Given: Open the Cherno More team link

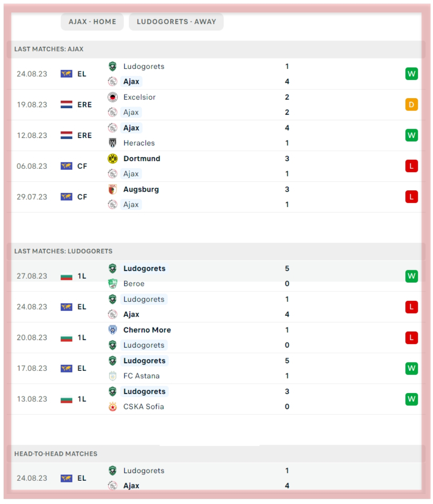Looking at the screenshot, I should pyautogui.click(x=147, y=330).
